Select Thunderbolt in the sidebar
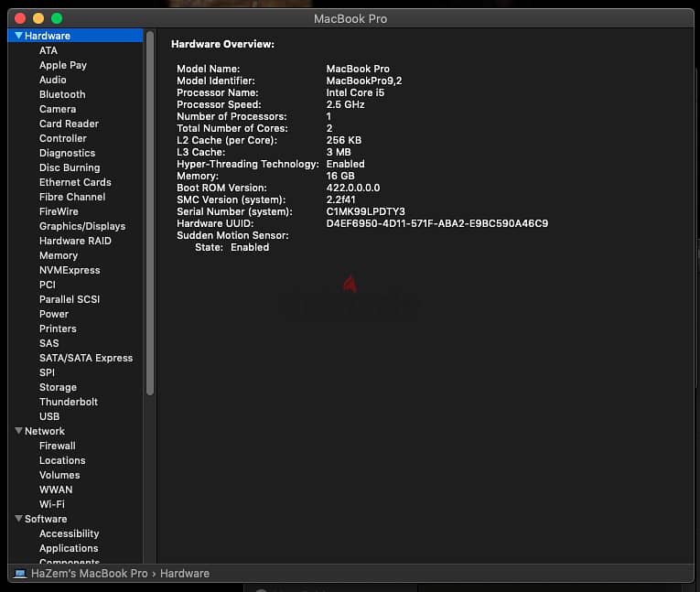 pos(69,402)
